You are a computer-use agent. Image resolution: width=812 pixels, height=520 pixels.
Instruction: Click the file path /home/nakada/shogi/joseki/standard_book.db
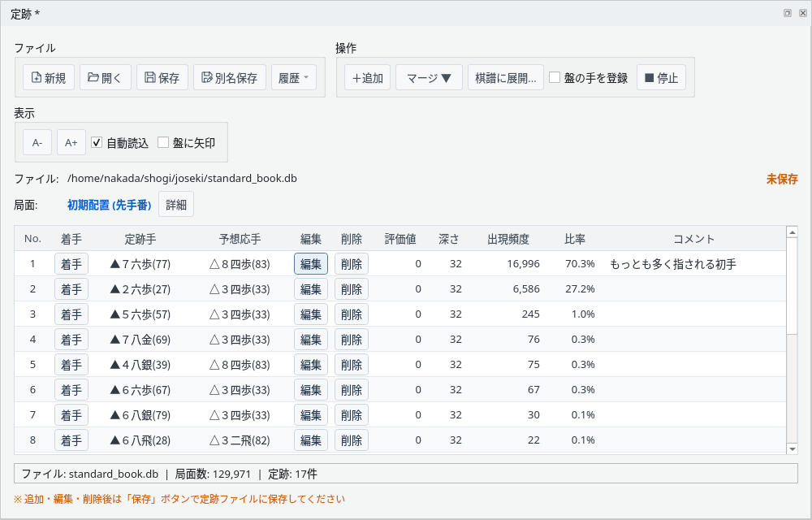click(182, 178)
